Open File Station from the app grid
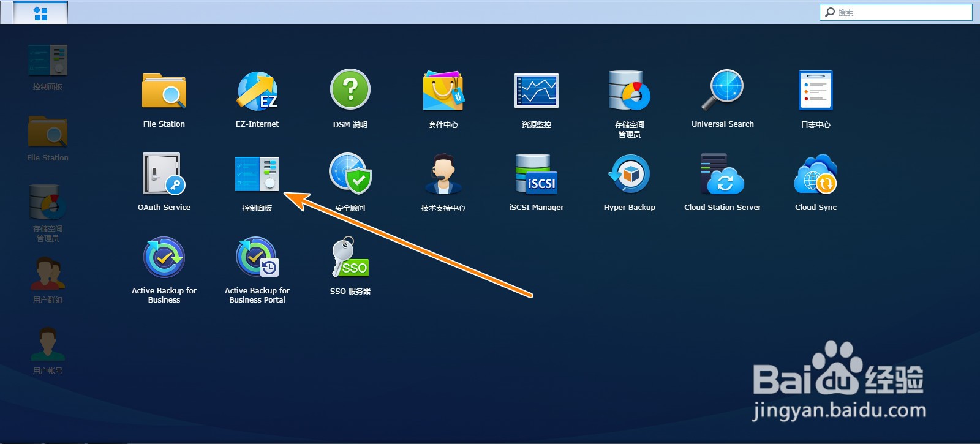The width and height of the screenshot is (980, 444). 164,92
